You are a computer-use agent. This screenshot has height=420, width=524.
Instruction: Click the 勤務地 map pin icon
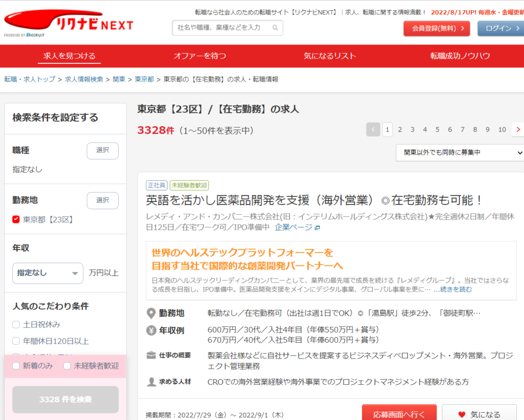pos(151,314)
